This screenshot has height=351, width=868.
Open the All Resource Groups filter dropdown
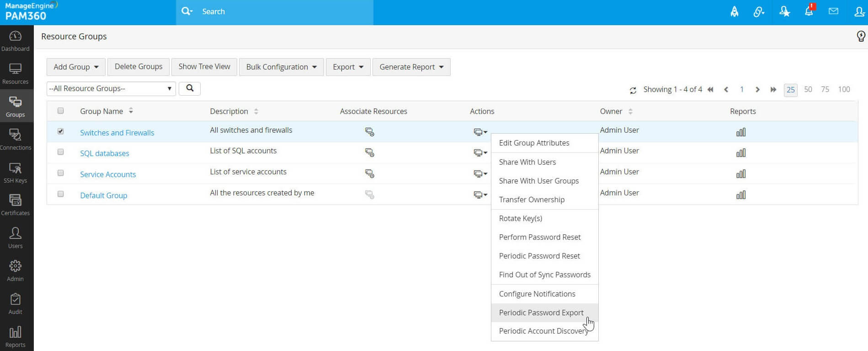[111, 89]
